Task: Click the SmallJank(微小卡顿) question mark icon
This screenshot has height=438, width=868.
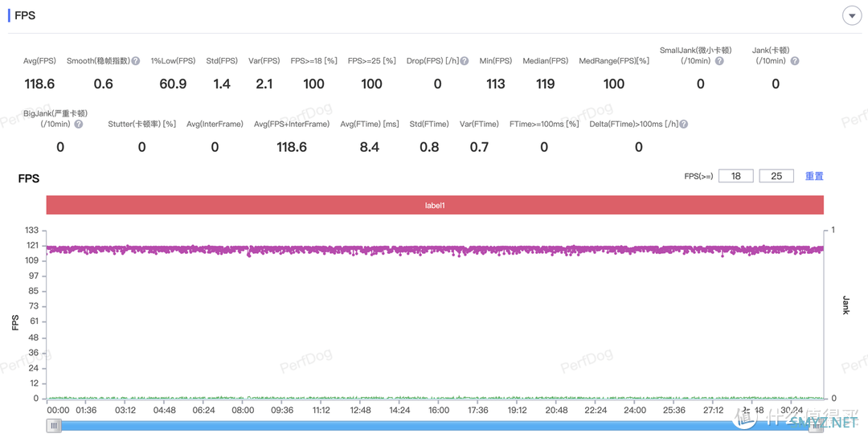Action: click(x=719, y=61)
